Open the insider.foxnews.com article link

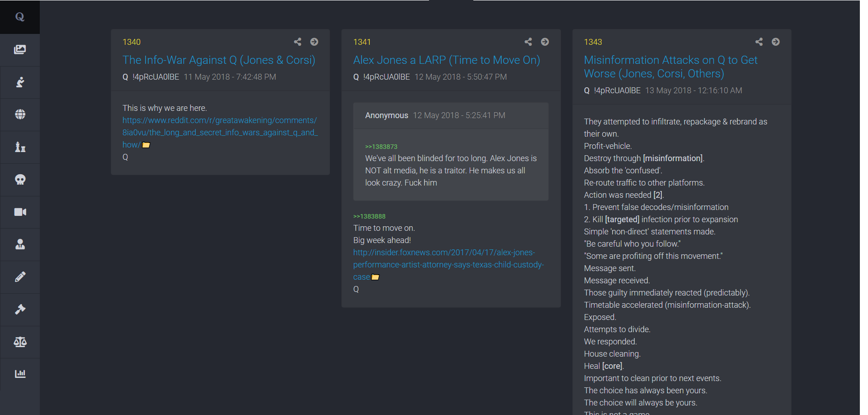pos(448,265)
